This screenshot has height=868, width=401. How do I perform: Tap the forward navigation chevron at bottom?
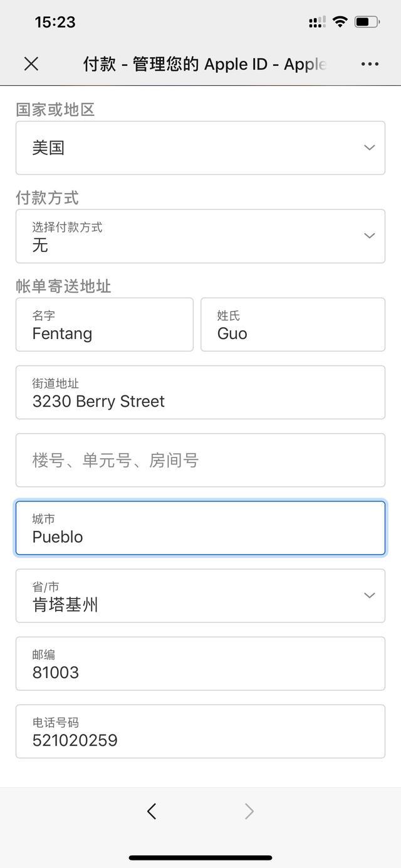[249, 811]
